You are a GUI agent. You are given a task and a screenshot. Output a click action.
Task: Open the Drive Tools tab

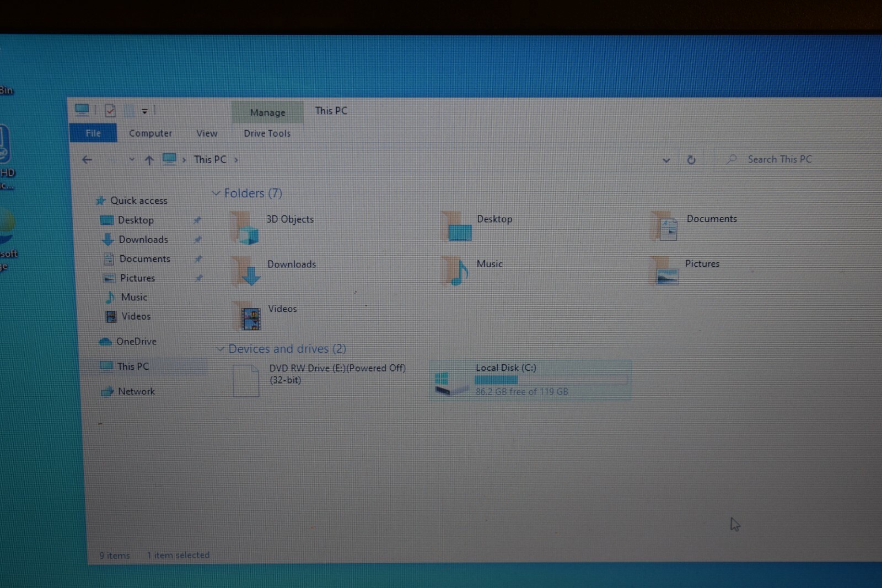pos(267,133)
